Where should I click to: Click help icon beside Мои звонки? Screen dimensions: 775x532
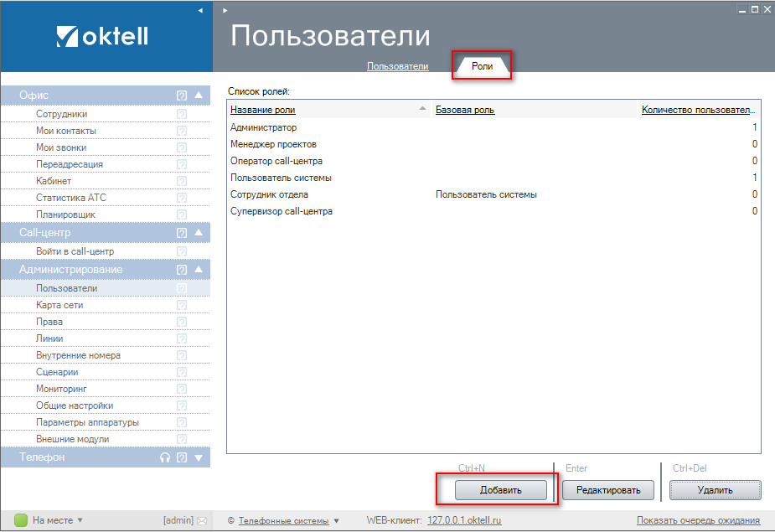click(x=181, y=147)
